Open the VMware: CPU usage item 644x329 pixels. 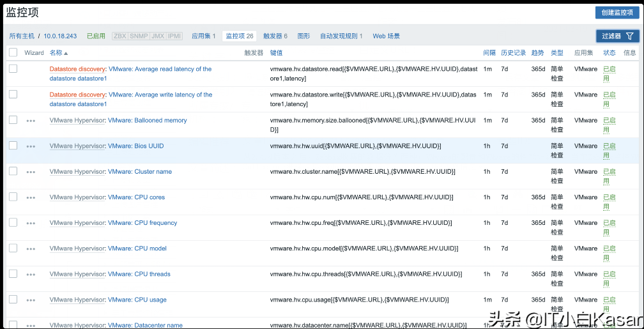(x=137, y=300)
